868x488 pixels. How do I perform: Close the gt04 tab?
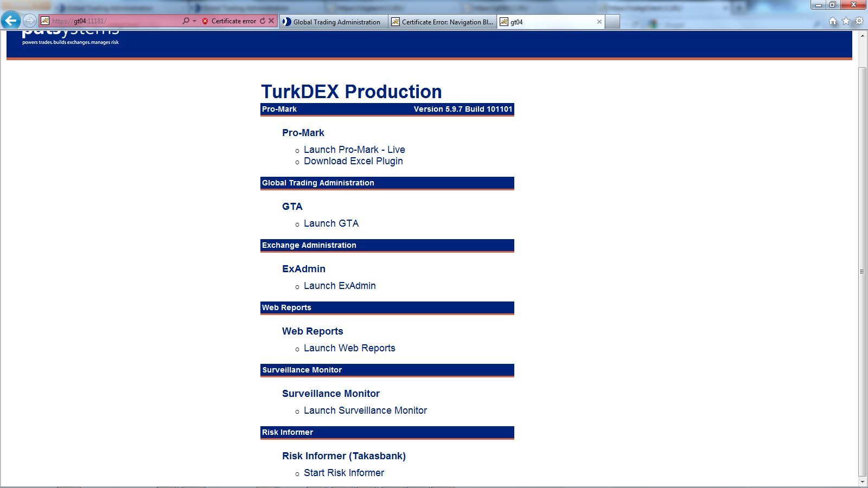(x=599, y=22)
